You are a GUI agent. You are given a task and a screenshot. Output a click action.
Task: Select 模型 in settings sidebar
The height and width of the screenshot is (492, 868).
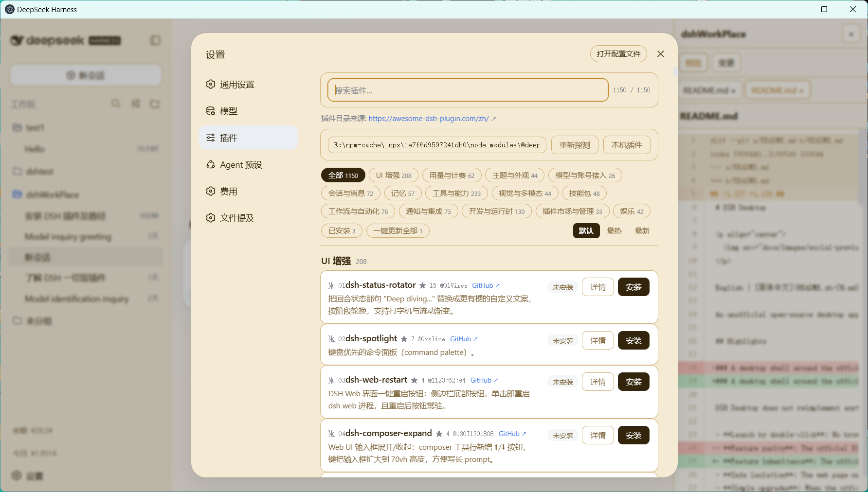coord(248,111)
